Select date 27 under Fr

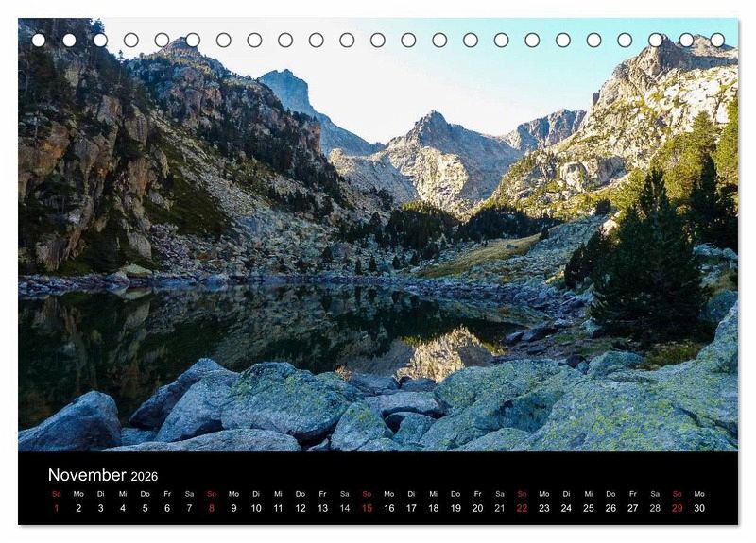[633, 508]
